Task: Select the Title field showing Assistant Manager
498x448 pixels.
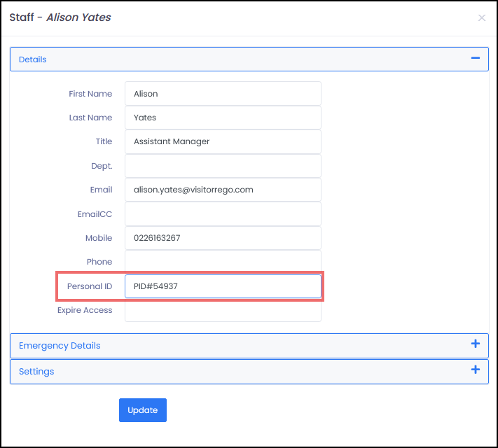Action: click(x=223, y=141)
